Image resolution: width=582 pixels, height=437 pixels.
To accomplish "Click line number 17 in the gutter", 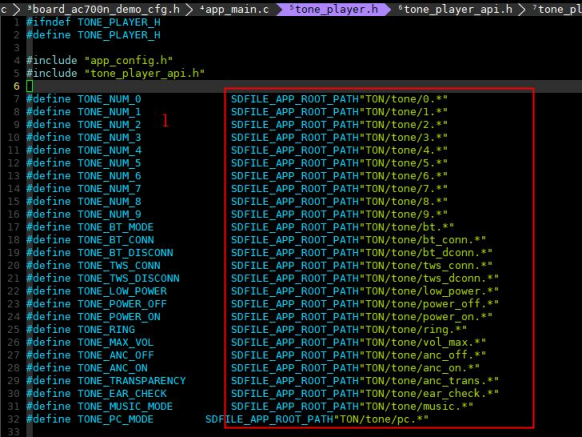I will tap(13, 227).
